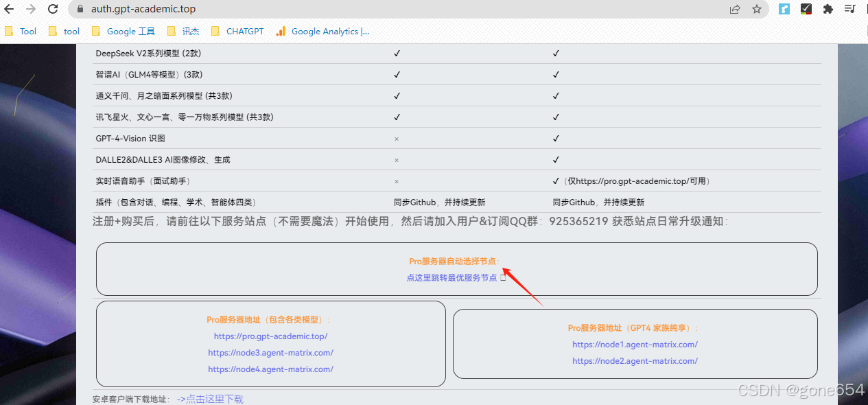This screenshot has height=405, width=868.
Task: View site info via the lock icon
Action: click(80, 10)
